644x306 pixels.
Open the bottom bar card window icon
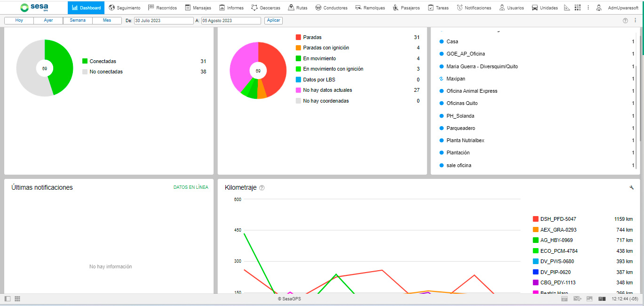click(564, 299)
